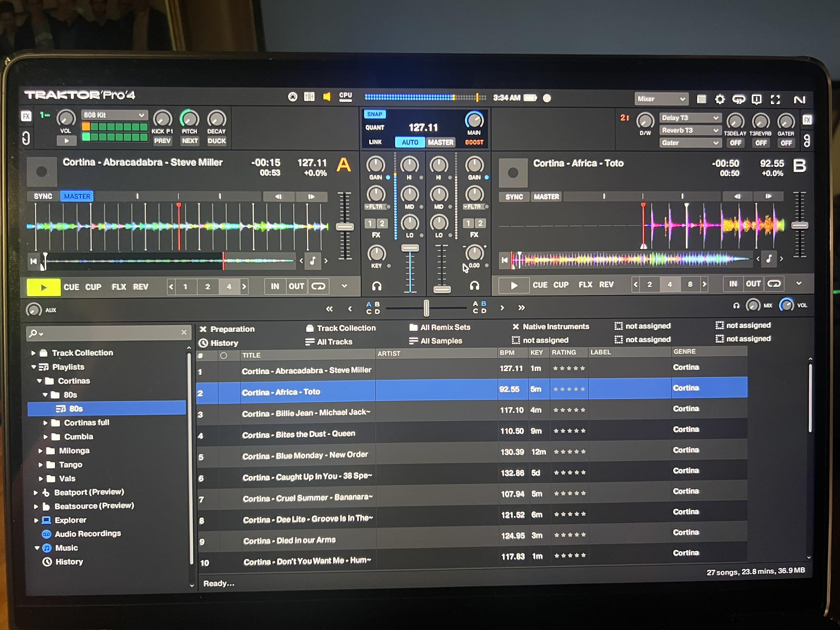The width and height of the screenshot is (840, 630).
Task: Enable AUTO master clock mode
Action: (410, 142)
